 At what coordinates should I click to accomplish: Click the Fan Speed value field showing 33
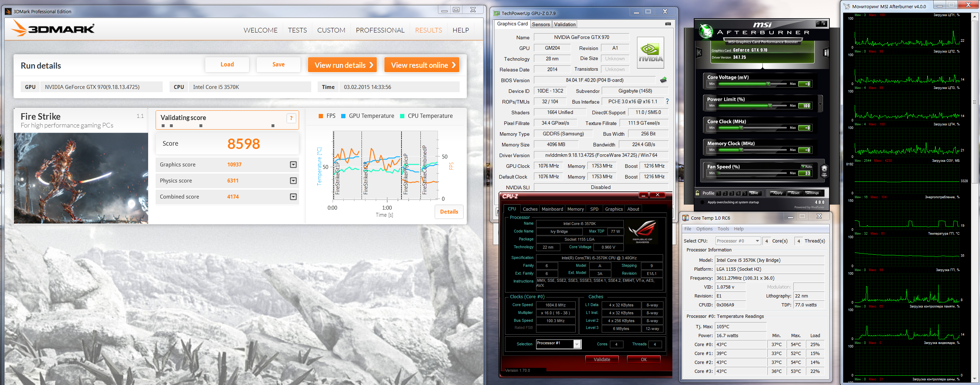point(804,173)
